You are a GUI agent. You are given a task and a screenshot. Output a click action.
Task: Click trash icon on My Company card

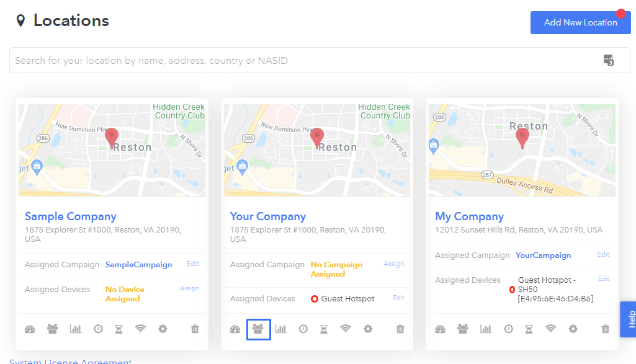pyautogui.click(x=605, y=329)
